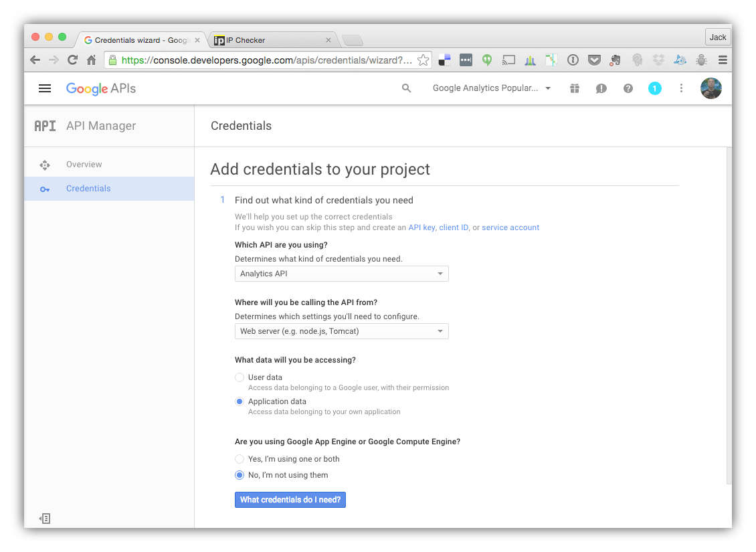Screen dimensions: 756x552
Task: Go back with the browser back arrow
Action: click(35, 60)
